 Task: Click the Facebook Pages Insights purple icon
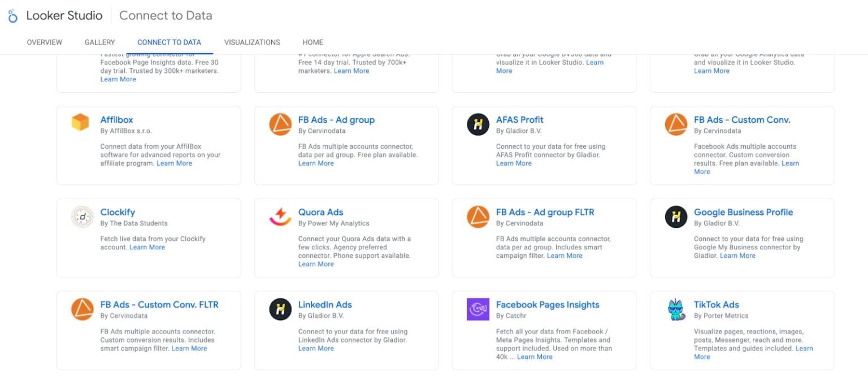coord(478,309)
